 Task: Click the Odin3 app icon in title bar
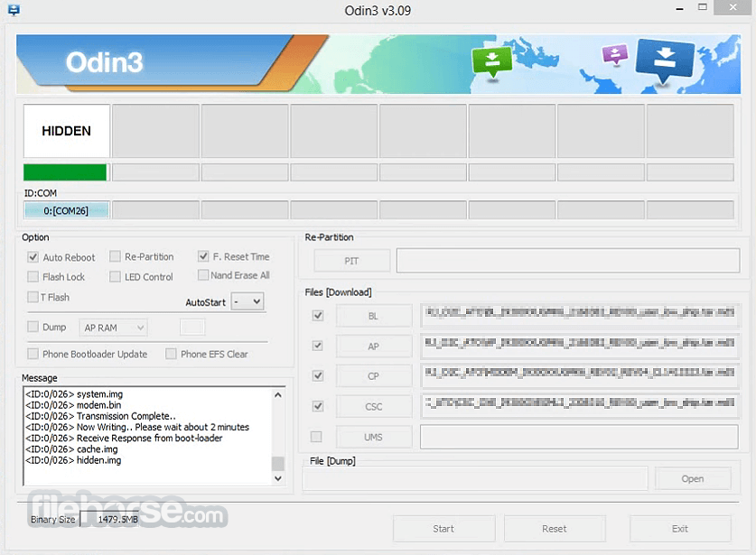(x=14, y=10)
